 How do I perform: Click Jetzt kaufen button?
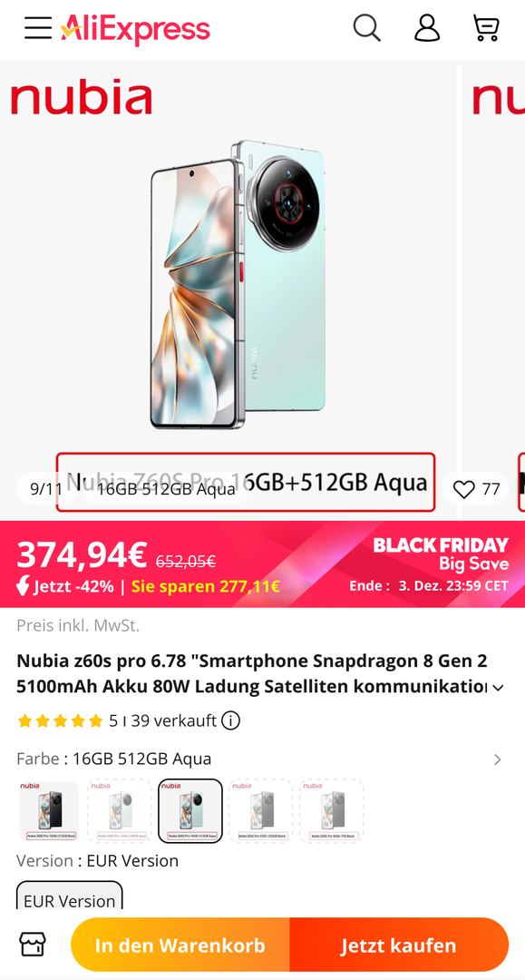[399, 945]
